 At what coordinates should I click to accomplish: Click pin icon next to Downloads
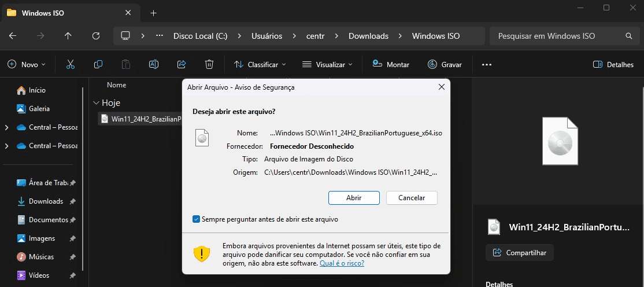73,201
